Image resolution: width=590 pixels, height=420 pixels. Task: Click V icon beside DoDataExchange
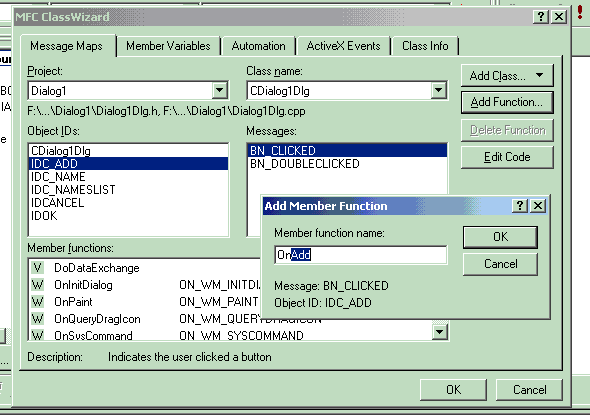point(37,268)
